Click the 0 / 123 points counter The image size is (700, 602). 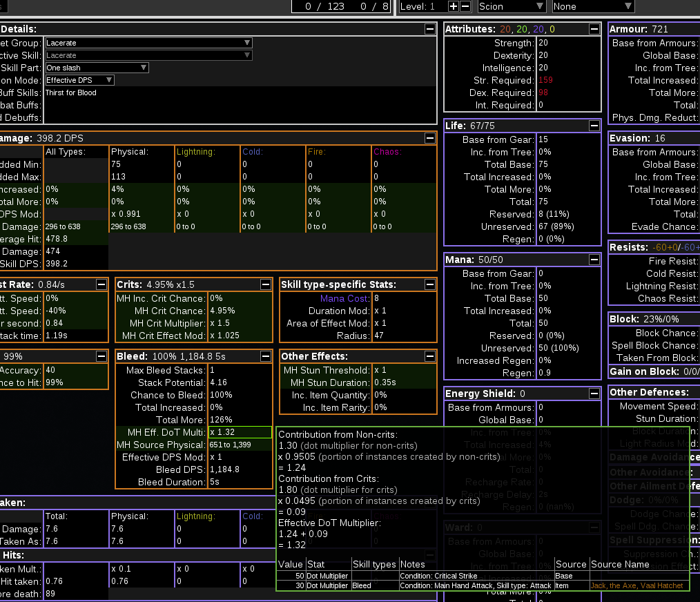[x=324, y=6]
